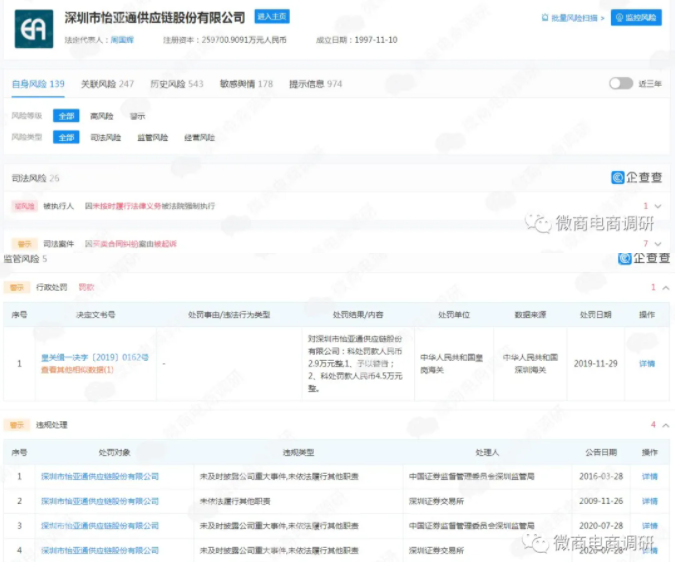The width and height of the screenshot is (675, 562).
Task: Switch to 提示信息 974 tab
Action: click(316, 84)
